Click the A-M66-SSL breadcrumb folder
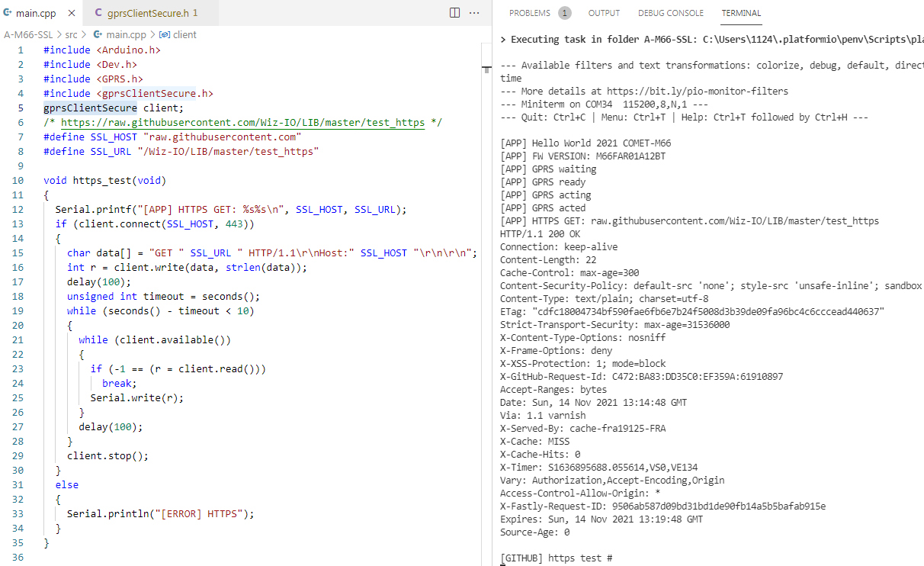The height and width of the screenshot is (566, 924). 27,34
